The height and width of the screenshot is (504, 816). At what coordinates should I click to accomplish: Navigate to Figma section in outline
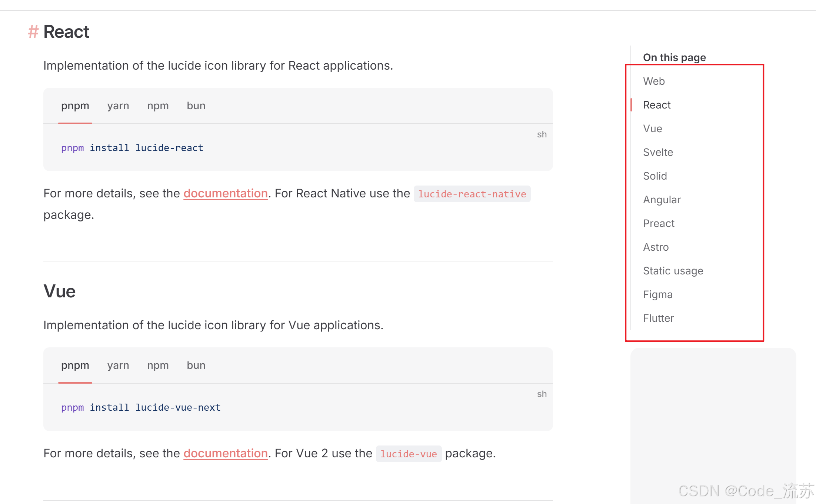657,295
